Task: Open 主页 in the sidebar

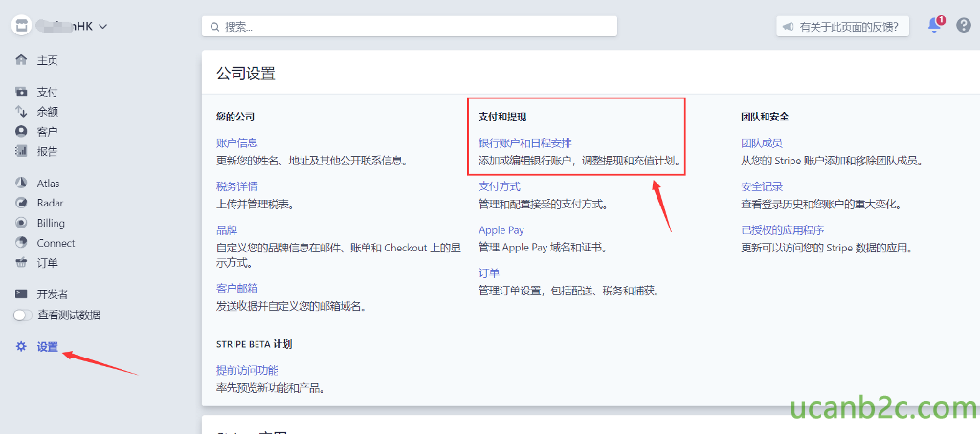Action: (48, 60)
